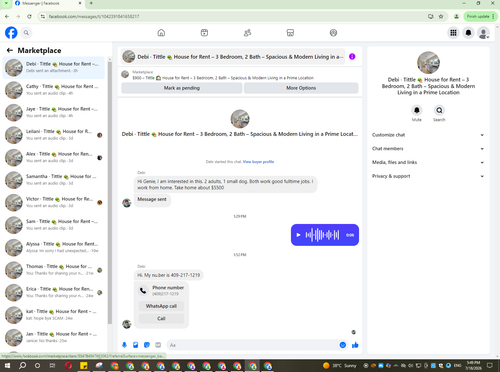Open Facebook search magnifier
This screenshot has width=500, height=372.
26,33
